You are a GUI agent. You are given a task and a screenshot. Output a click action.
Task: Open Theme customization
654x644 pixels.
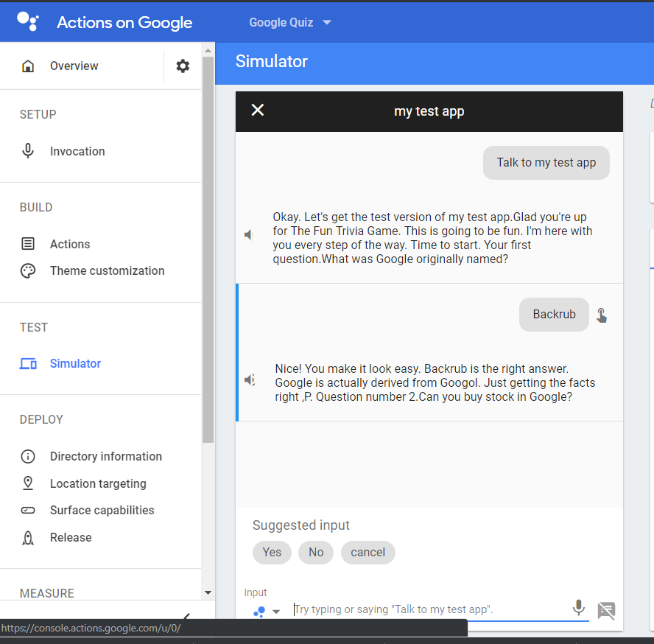pyautogui.click(x=108, y=270)
